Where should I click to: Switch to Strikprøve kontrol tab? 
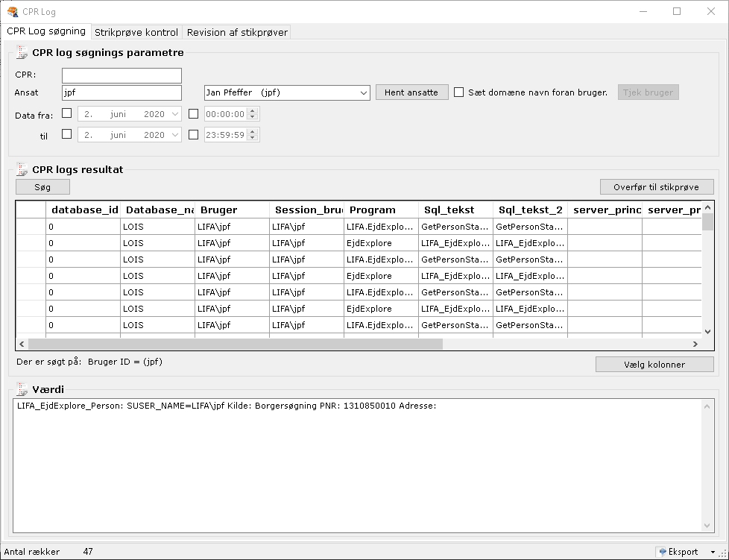click(x=136, y=32)
